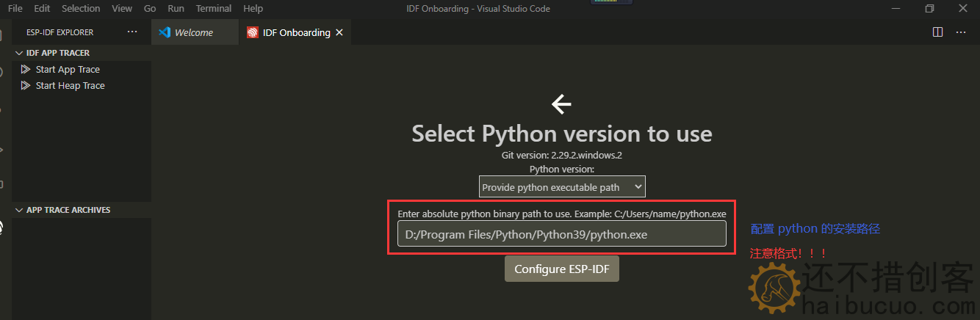This screenshot has width=980, height=320.
Task: Switch to the Welcome tab
Action: [195, 32]
